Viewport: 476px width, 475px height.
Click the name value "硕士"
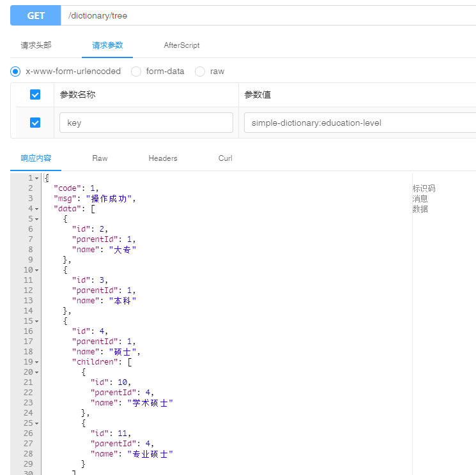tap(122, 352)
